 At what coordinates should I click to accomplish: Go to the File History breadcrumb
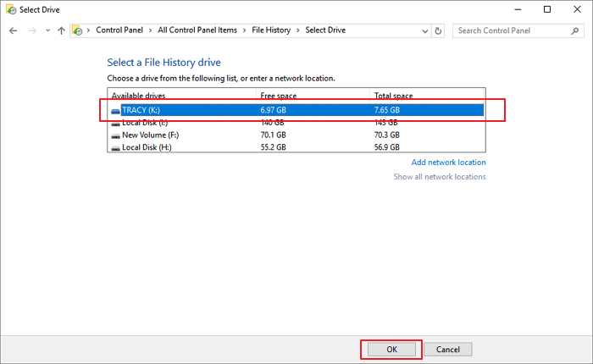point(271,30)
